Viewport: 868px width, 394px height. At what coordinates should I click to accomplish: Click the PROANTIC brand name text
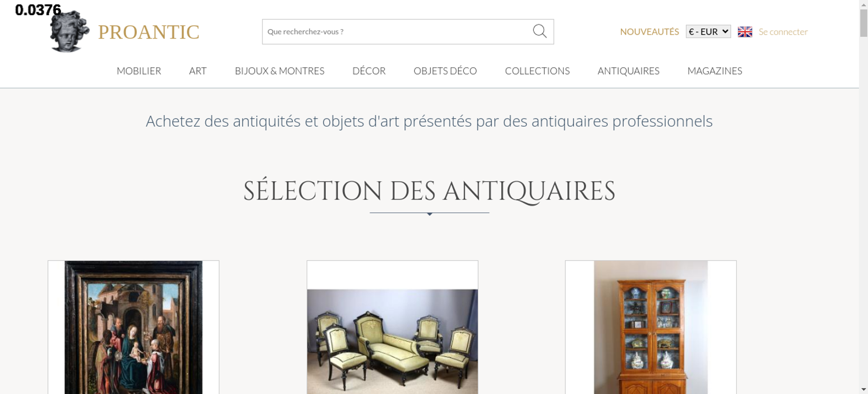click(148, 32)
